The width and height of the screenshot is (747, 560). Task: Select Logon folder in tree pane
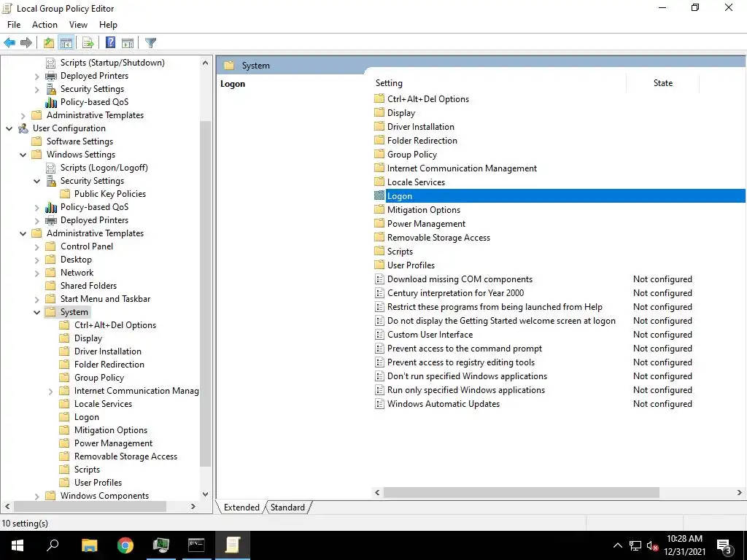coord(87,417)
